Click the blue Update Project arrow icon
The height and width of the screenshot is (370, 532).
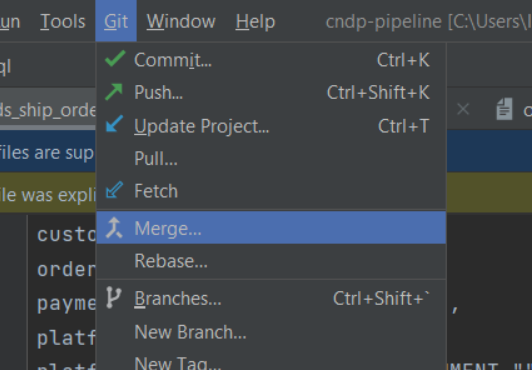point(114,124)
